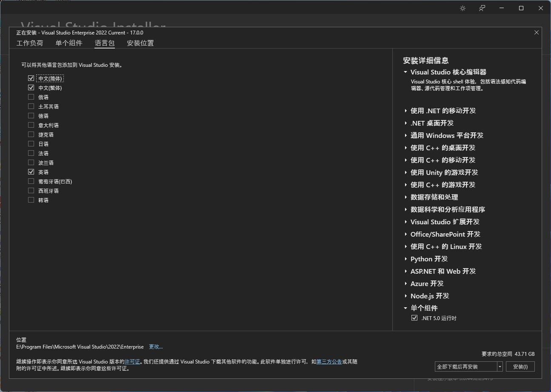This screenshot has width=551, height=392.
Task: Expand 使用 C++ 的移动开发
Action: [405, 160]
